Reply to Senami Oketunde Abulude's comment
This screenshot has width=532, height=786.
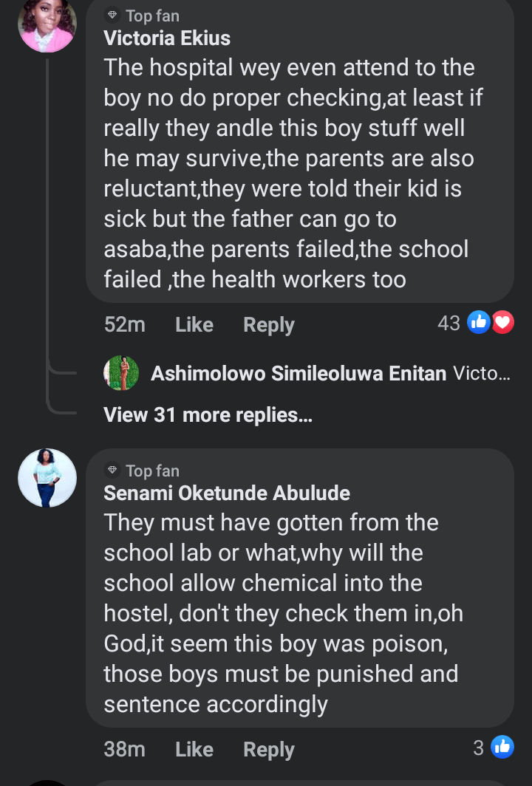[x=269, y=749]
